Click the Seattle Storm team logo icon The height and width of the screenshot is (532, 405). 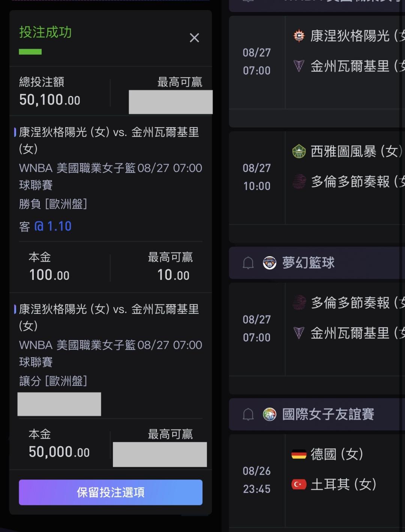click(299, 152)
